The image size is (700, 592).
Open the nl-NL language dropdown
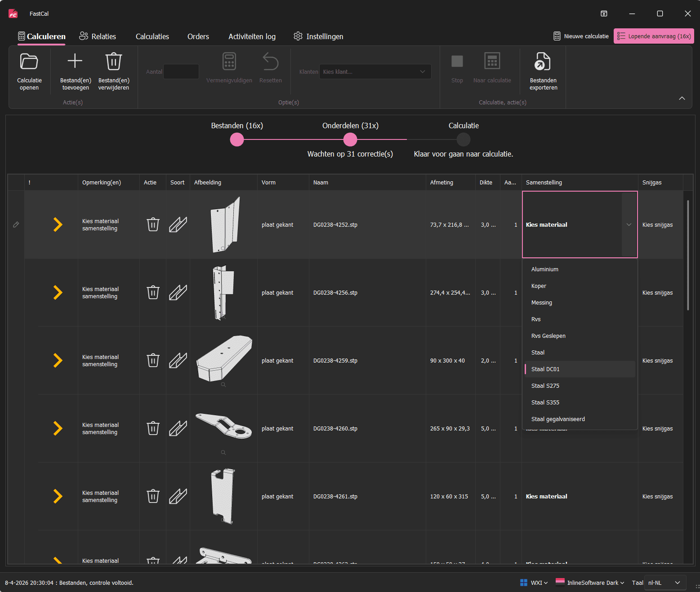pos(664,583)
